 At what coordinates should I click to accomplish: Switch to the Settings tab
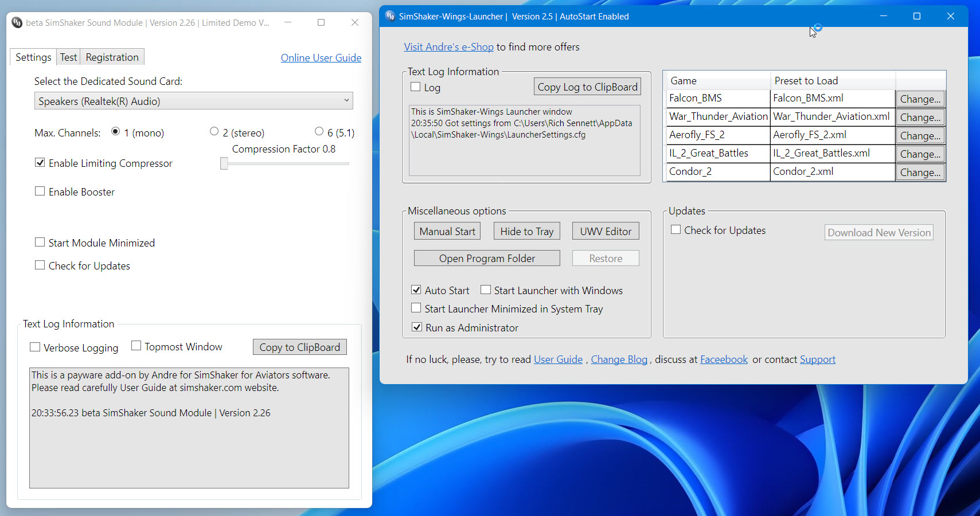(x=33, y=57)
